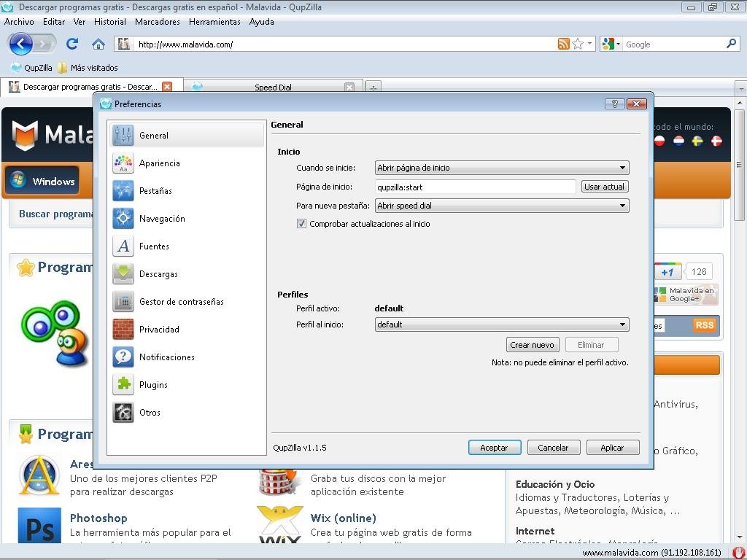The image size is (747, 560).
Task: Click the Malavida en Google+ badge
Action: tap(686, 295)
